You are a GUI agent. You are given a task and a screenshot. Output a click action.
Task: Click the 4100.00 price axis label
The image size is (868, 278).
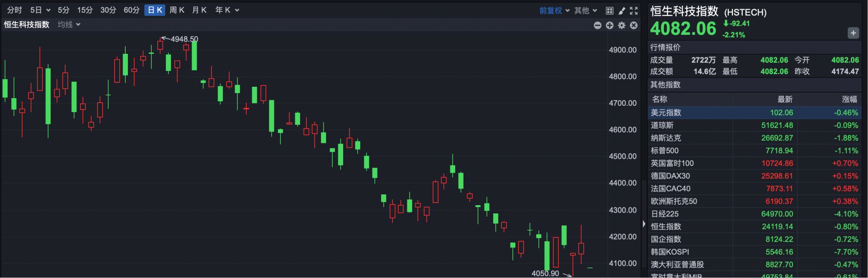click(623, 263)
